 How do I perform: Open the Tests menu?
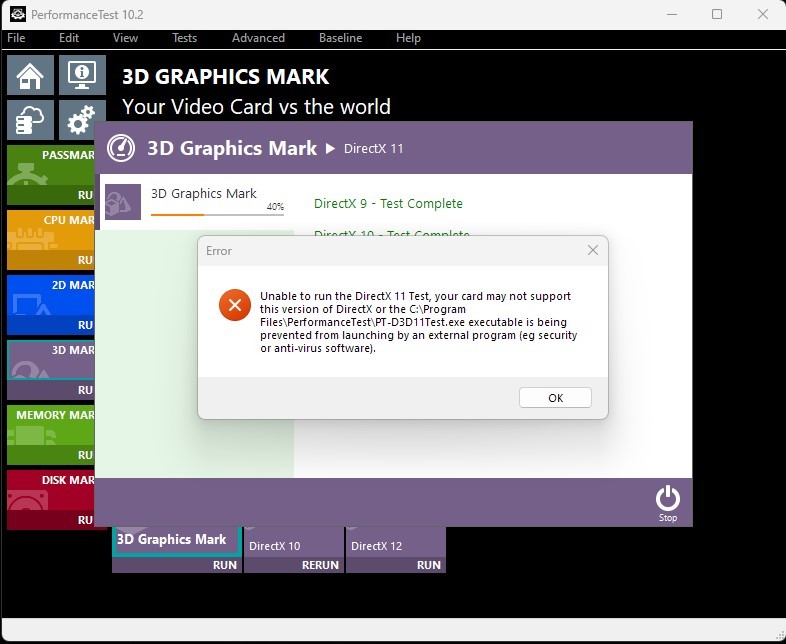pos(184,38)
